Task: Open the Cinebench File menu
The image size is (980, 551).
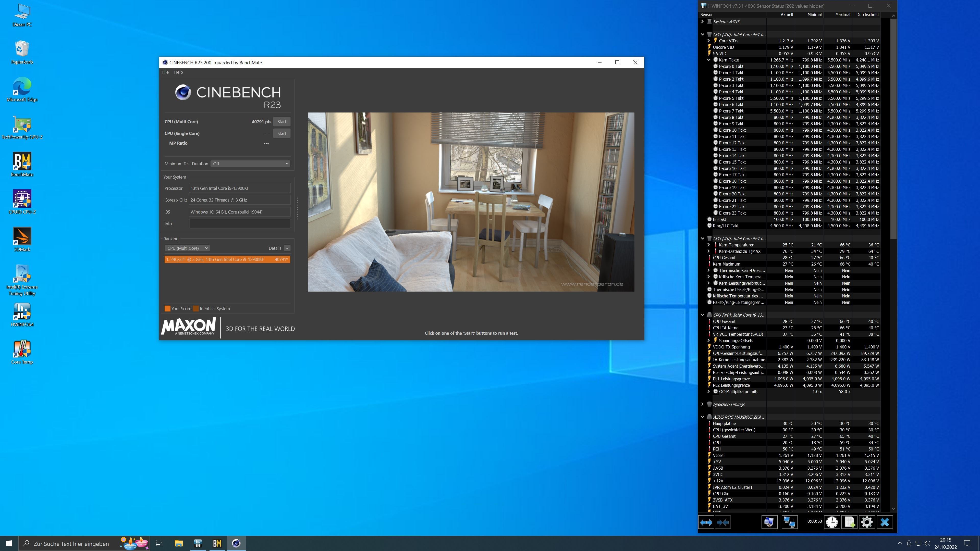Action: click(x=165, y=72)
